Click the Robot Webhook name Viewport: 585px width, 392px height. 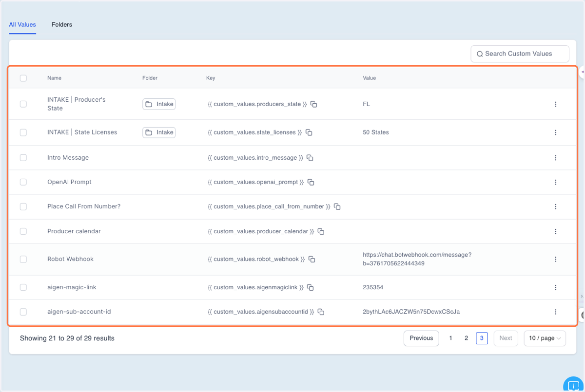click(70, 259)
